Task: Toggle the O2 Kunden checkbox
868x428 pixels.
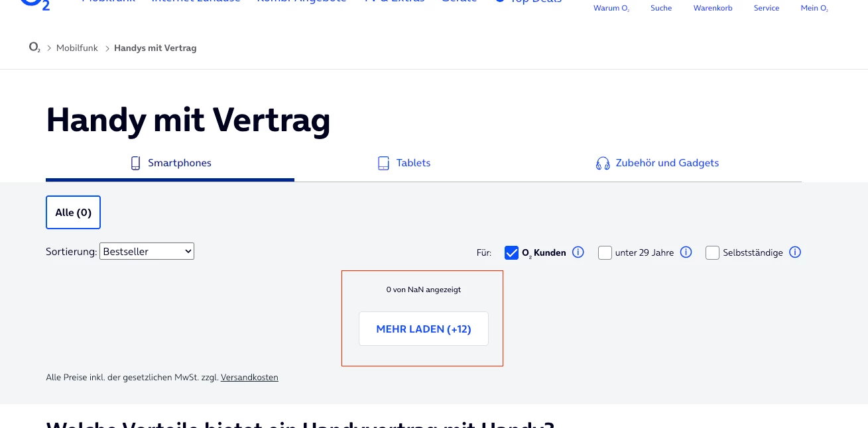Action: [511, 252]
